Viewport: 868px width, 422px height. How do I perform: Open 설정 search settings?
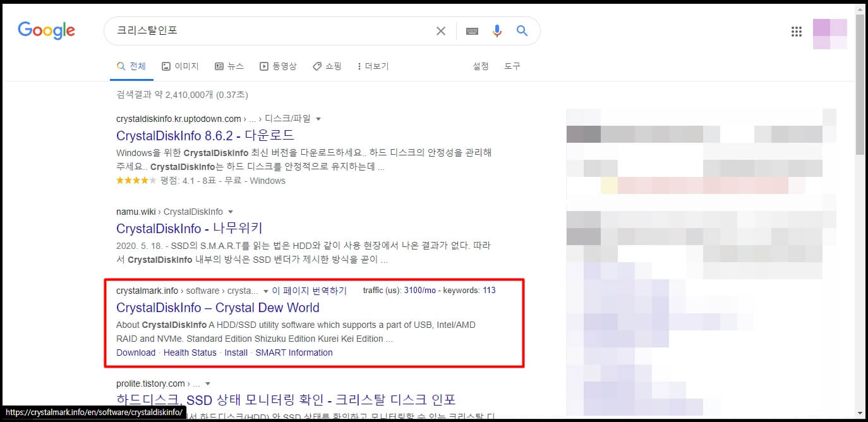tap(481, 66)
